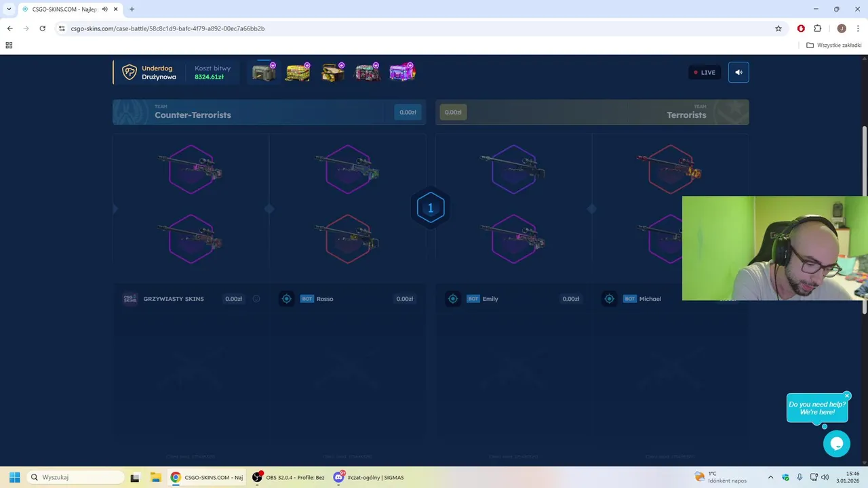Open the Chrome three-dot menu
This screenshot has width=868, height=488.
859,28
